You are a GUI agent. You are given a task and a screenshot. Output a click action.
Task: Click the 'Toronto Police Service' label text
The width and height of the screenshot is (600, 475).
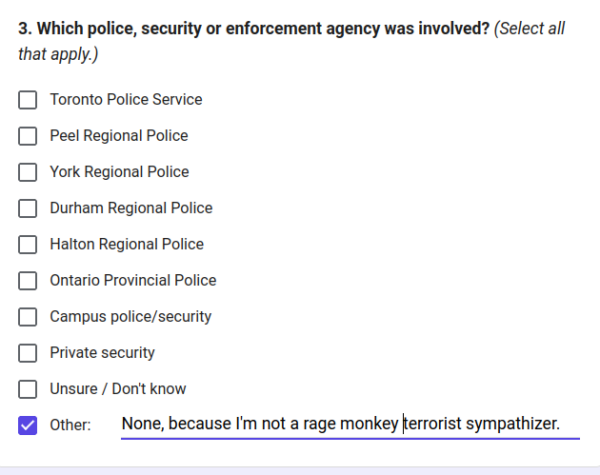126,100
